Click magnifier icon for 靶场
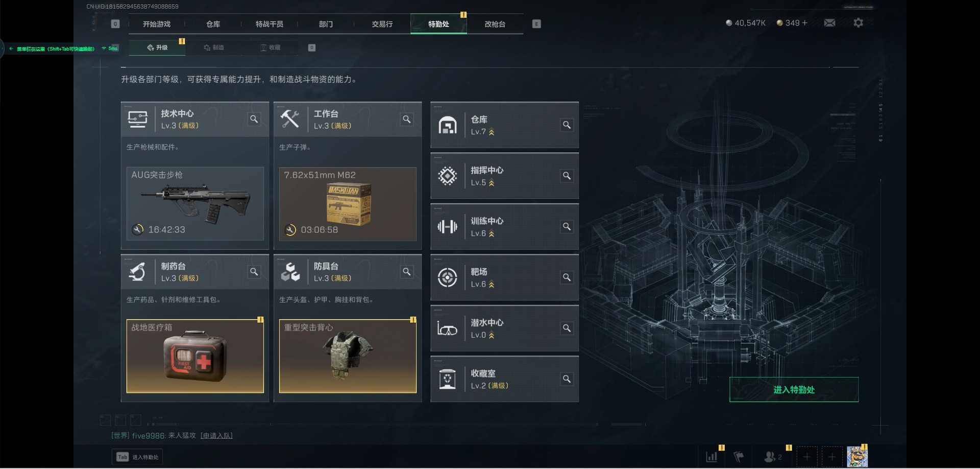 coord(566,277)
